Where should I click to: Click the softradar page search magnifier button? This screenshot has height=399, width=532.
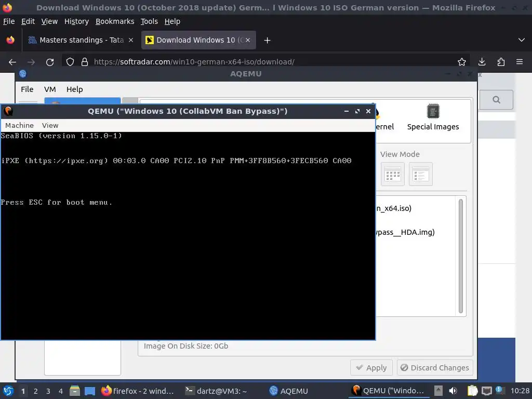pos(496,100)
